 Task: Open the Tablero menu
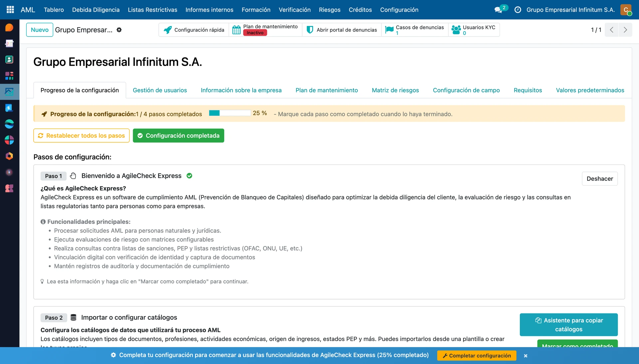point(54,10)
